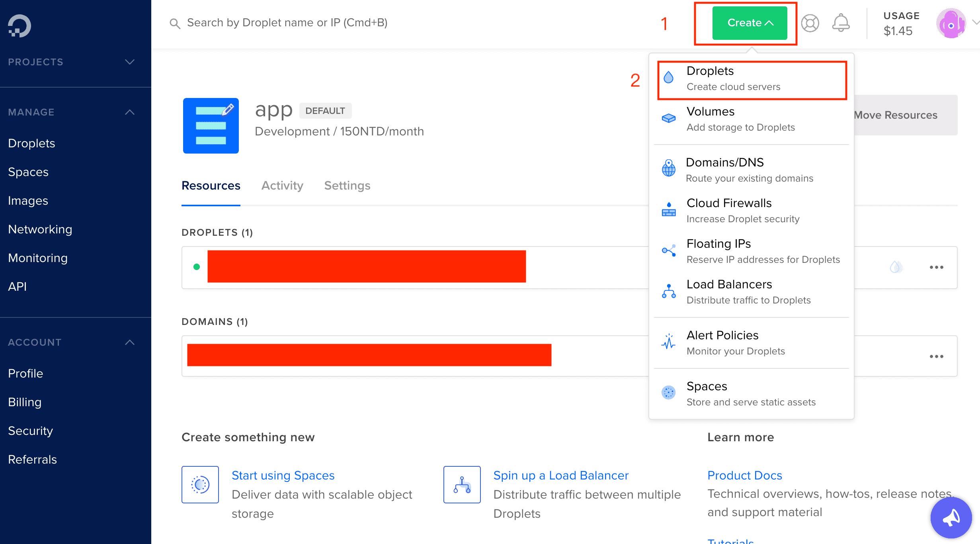980x544 pixels.
Task: Click the Spin up a Load Balancer link
Action: point(561,476)
